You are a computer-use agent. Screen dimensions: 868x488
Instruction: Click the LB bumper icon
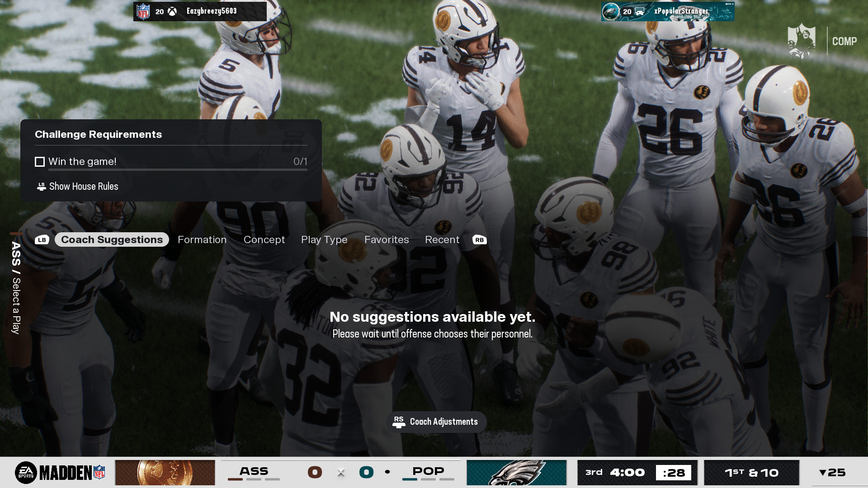pos(42,240)
